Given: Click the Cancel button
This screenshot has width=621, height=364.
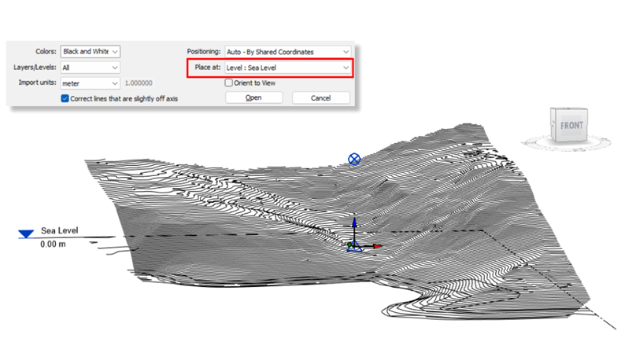Looking at the screenshot, I should pos(321,97).
